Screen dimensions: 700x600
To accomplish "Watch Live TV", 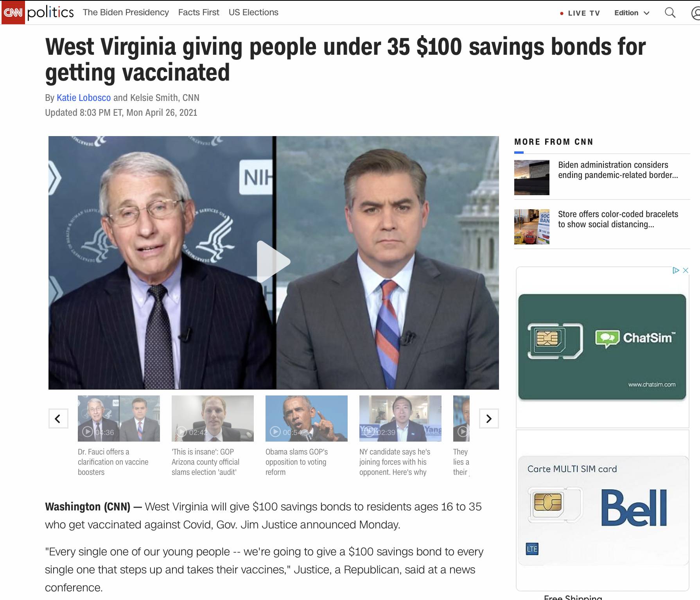I will pyautogui.click(x=580, y=13).
